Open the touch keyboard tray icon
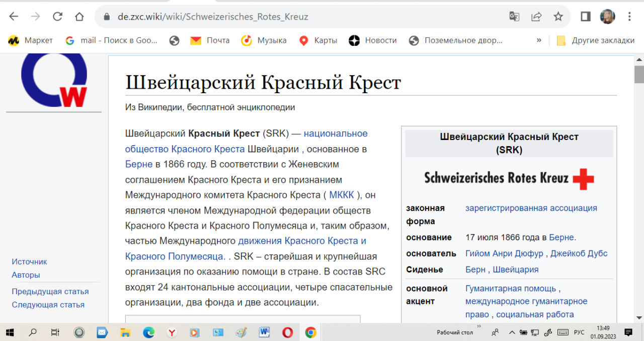Screen dimensions: 644x341 [x=563, y=332]
